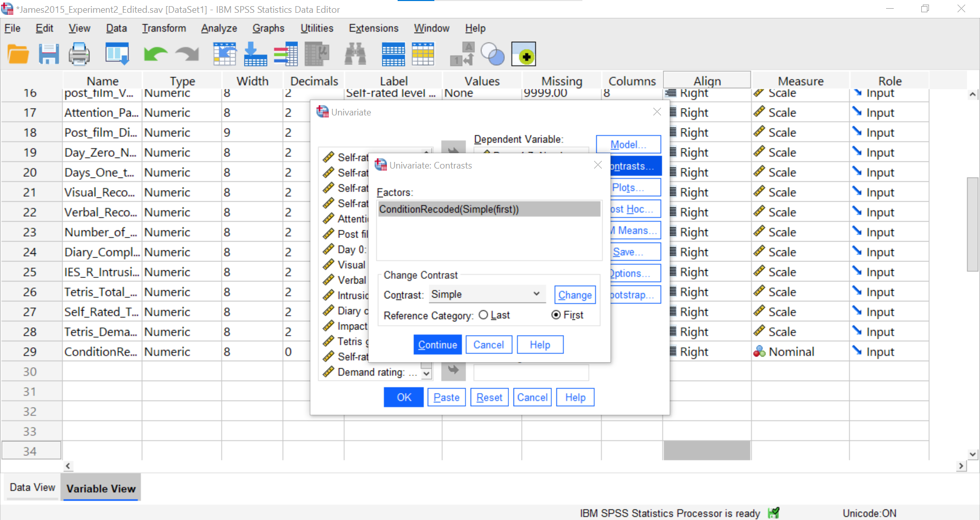The height and width of the screenshot is (520, 980).
Task: Select 'Demand rating: ...' variable in list
Action: 371,372
